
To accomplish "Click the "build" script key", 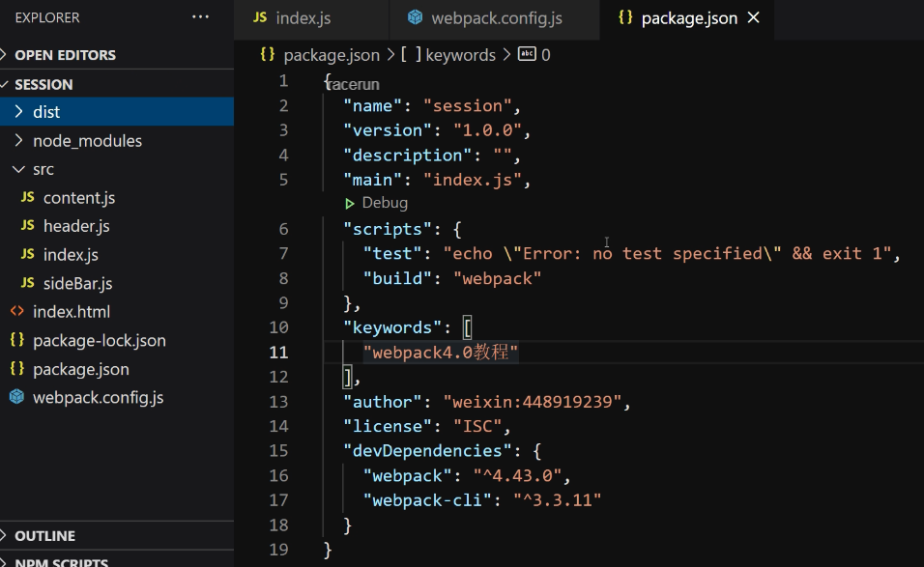I will tap(398, 278).
